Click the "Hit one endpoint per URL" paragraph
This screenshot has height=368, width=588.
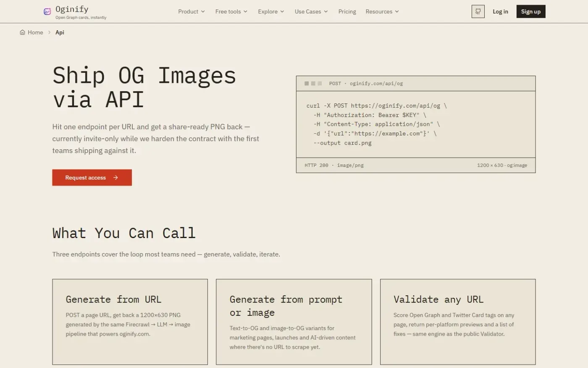[156, 138]
